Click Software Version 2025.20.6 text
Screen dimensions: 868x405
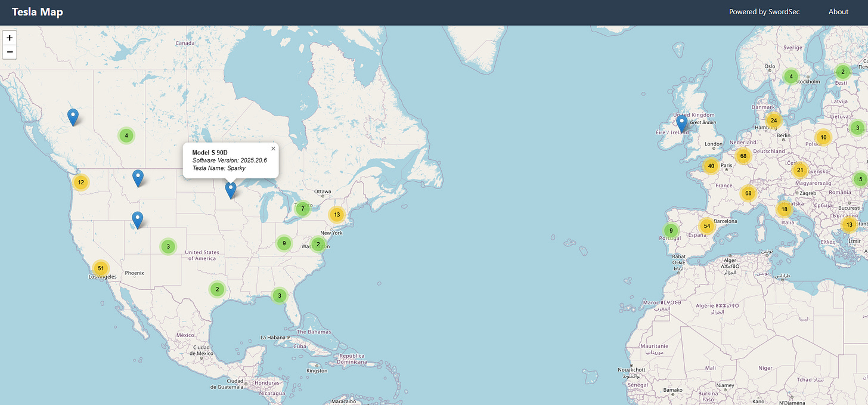(230, 161)
